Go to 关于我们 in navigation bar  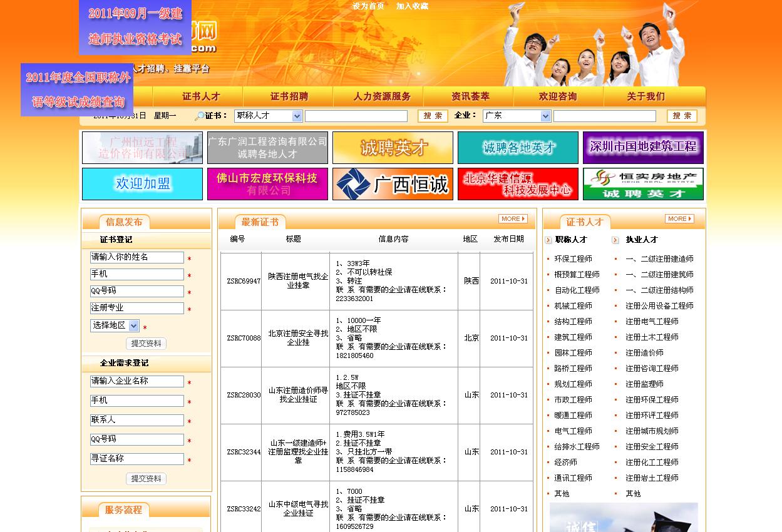[646, 97]
